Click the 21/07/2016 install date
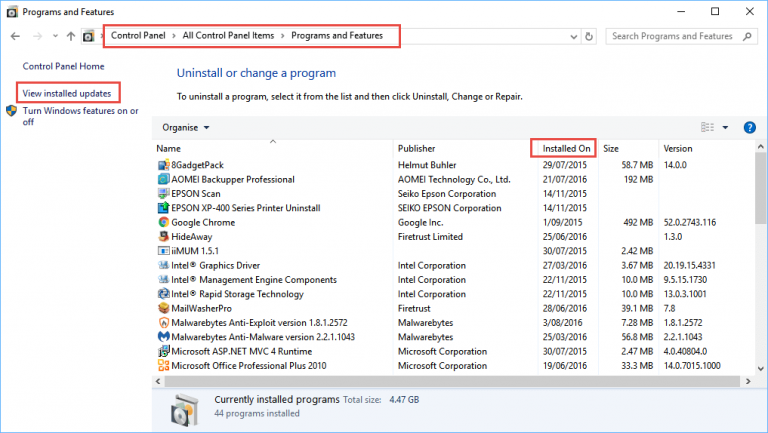Viewport: 768px width, 433px height. 564,179
